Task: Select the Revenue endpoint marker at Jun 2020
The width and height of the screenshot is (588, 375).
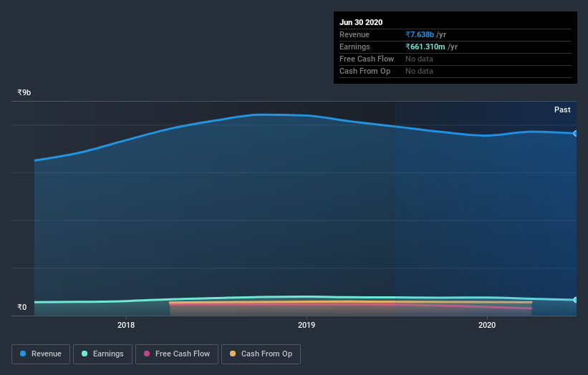Action: tap(576, 133)
